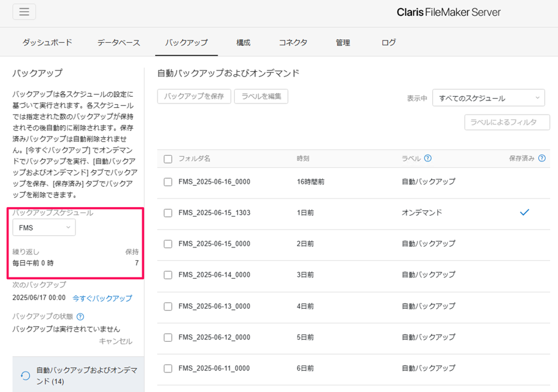Check the box for FMS_2025-06-12_0000

(168, 337)
